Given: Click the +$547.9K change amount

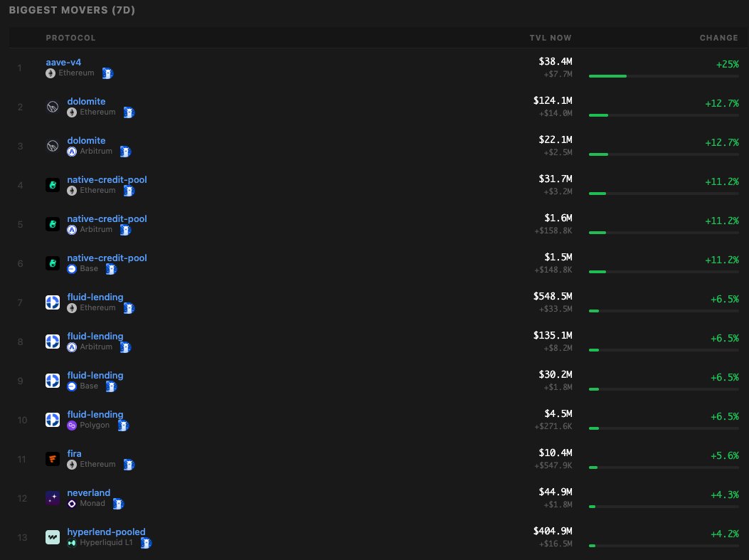Looking at the screenshot, I should click(553, 465).
